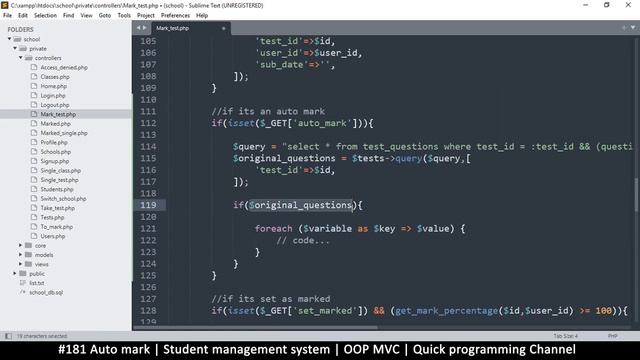Click the '$query' variable on line 114
This screenshot has width=640, height=360.
(249, 147)
